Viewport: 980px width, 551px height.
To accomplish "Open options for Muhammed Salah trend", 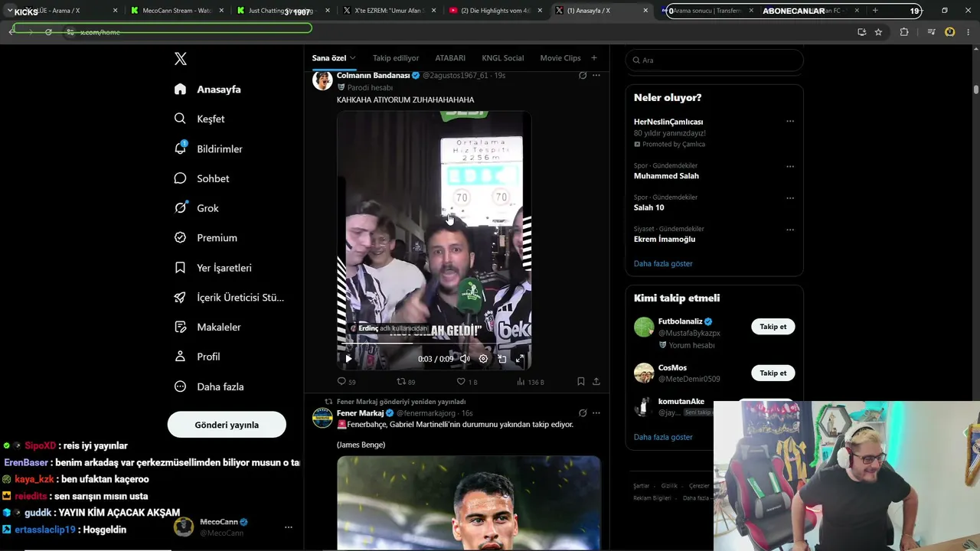I will coord(790,166).
